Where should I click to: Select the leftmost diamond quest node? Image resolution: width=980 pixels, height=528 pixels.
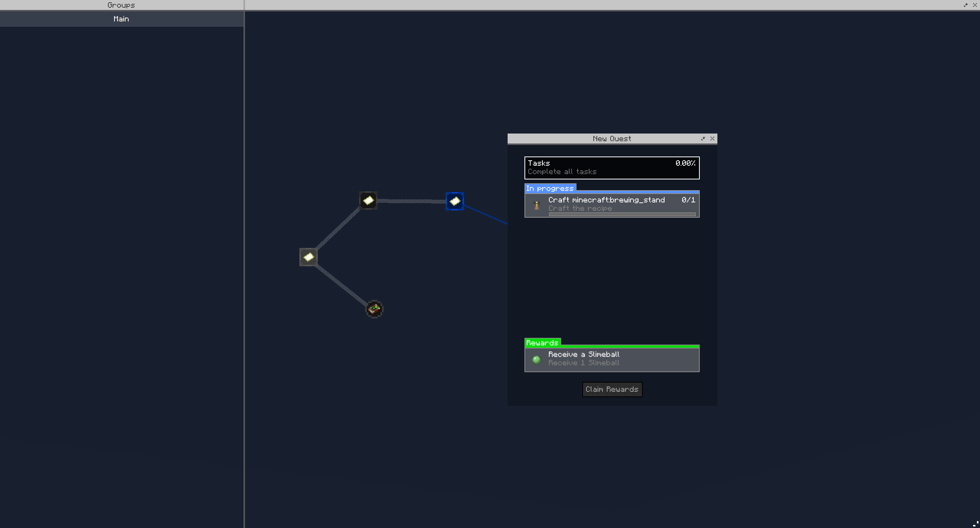click(x=309, y=257)
